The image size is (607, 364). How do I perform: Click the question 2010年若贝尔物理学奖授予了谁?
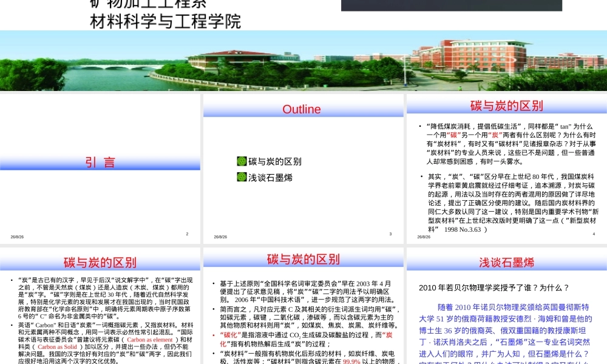coord(494,288)
